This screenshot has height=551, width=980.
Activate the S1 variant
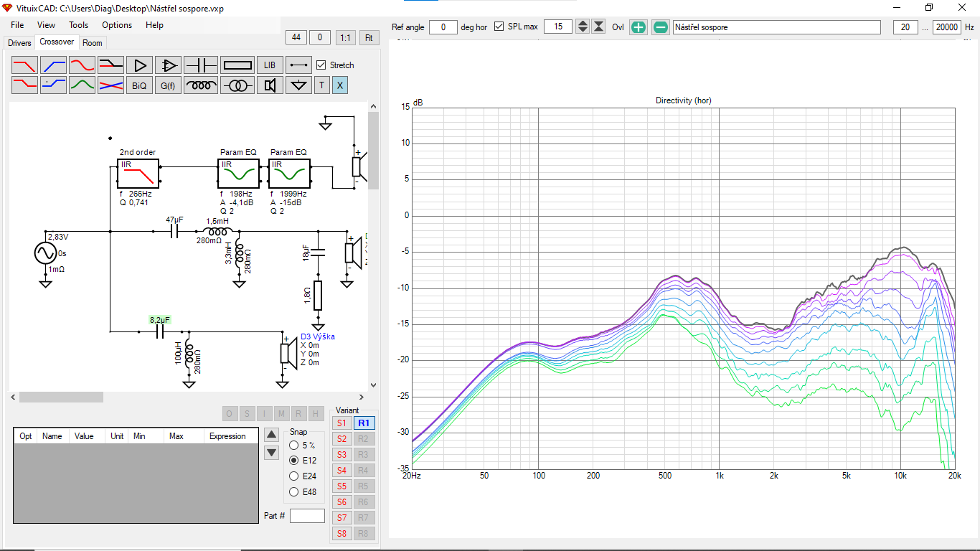coord(341,423)
